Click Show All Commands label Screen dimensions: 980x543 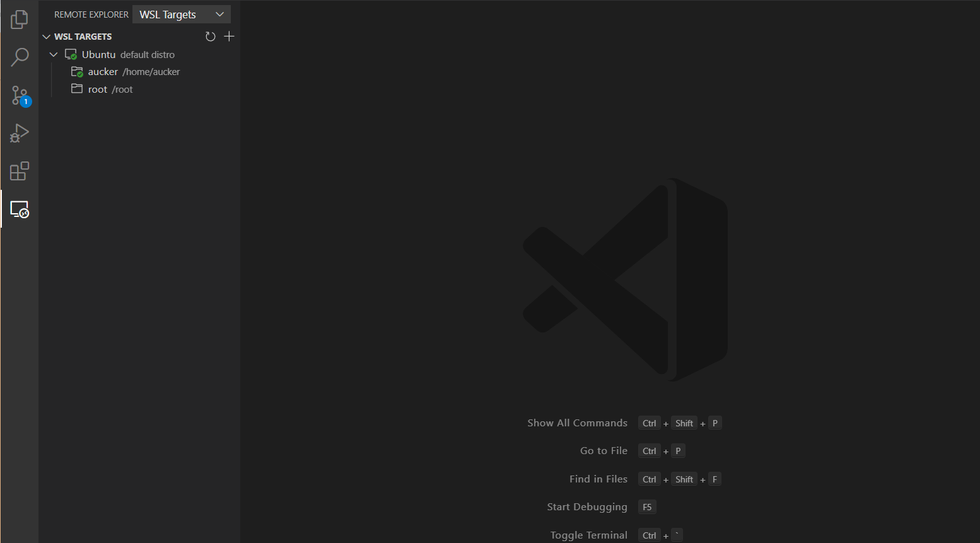pyautogui.click(x=578, y=423)
